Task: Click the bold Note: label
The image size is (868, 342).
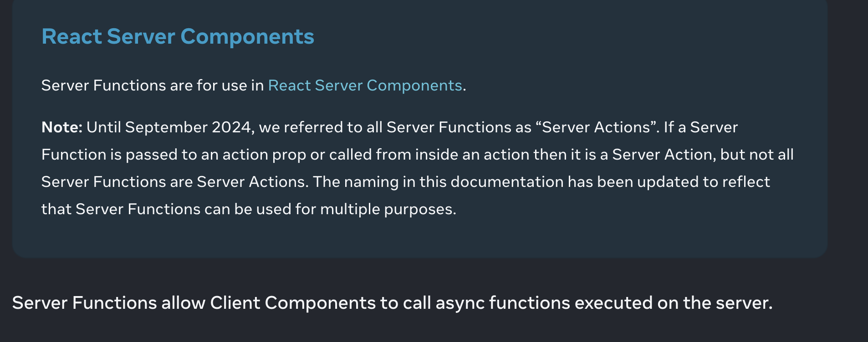Action: (62, 127)
